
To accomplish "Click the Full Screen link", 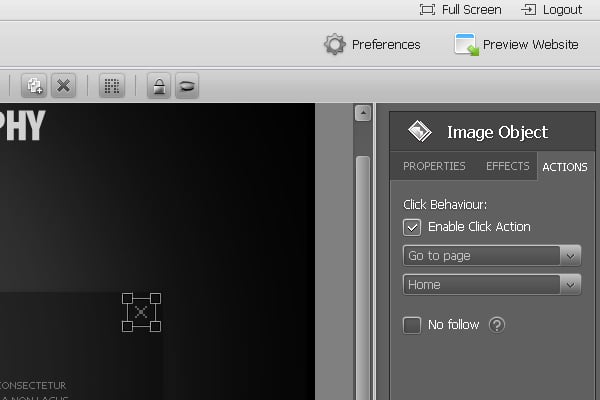I will [x=460, y=10].
